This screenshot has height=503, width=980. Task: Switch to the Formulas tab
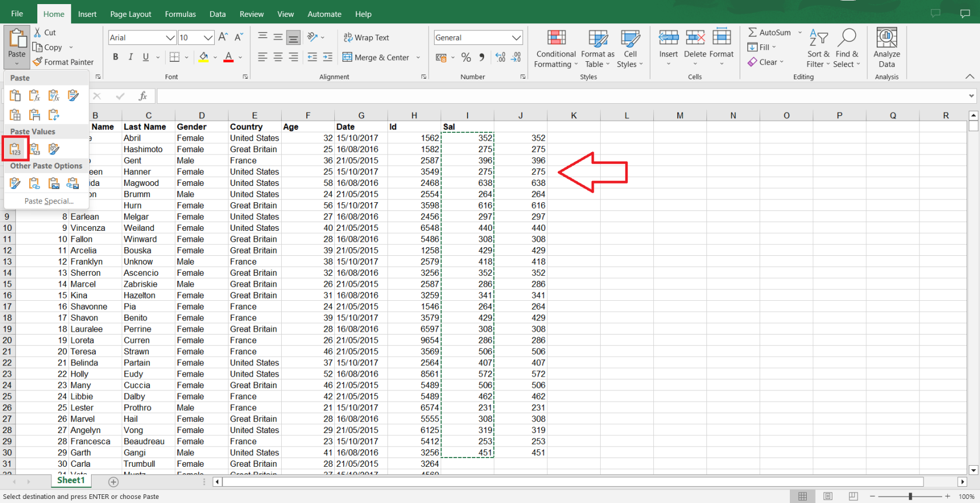pos(180,14)
